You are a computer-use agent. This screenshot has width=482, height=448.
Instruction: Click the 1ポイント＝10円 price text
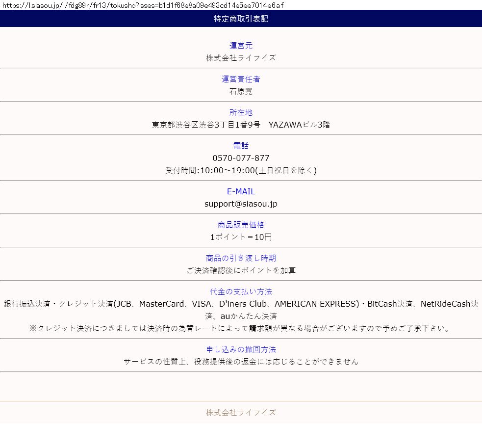point(241,237)
